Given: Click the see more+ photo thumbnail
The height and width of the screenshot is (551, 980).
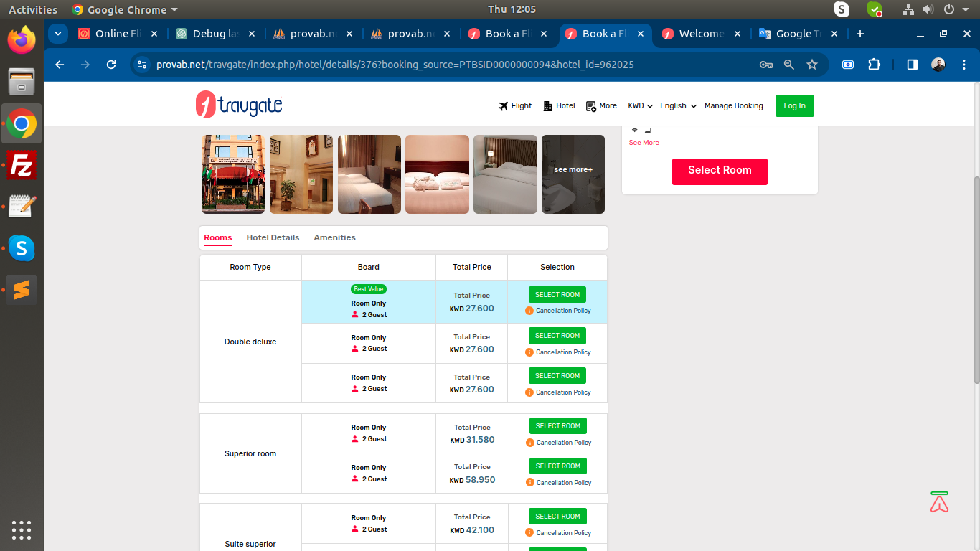Looking at the screenshot, I should (573, 174).
